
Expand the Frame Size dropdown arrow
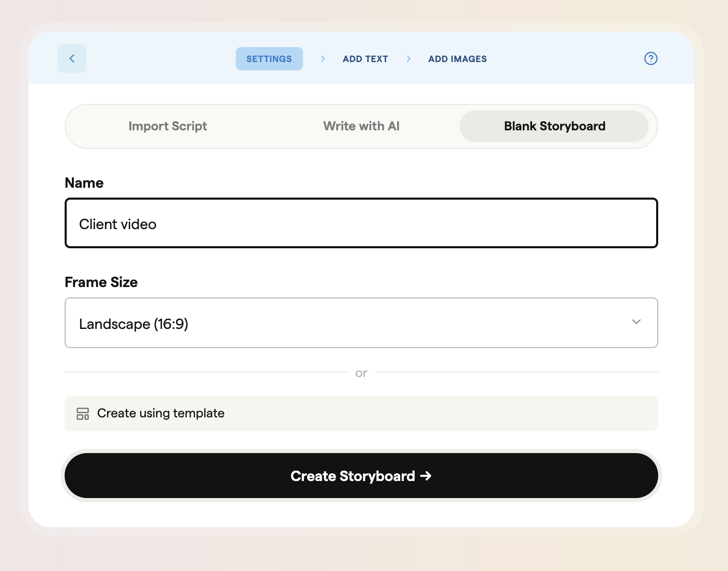click(x=636, y=322)
